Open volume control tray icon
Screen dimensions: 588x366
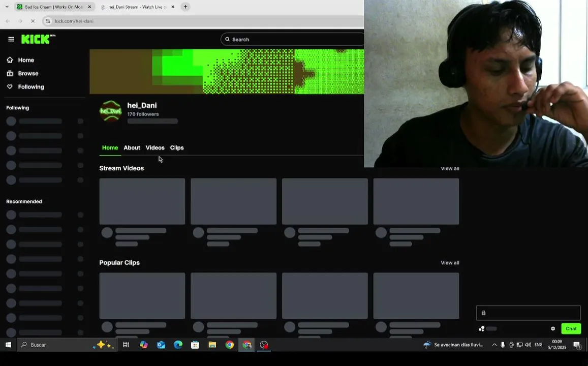(528, 345)
